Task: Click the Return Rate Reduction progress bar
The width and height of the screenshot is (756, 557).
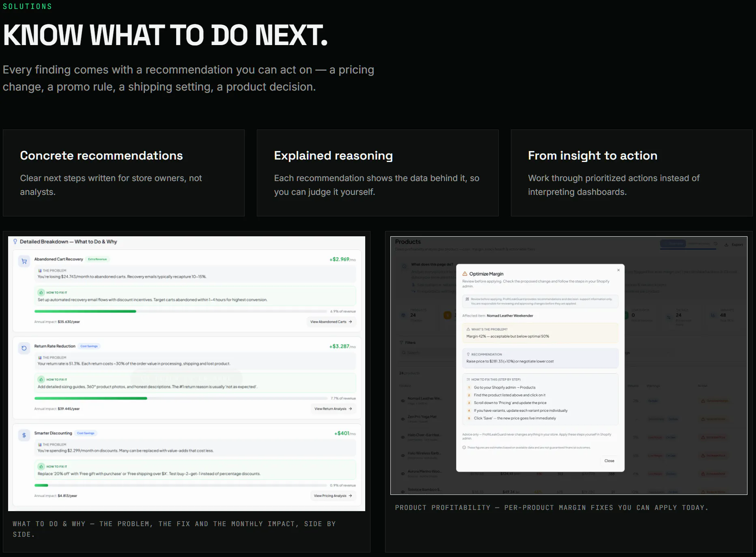Action: coord(181,398)
